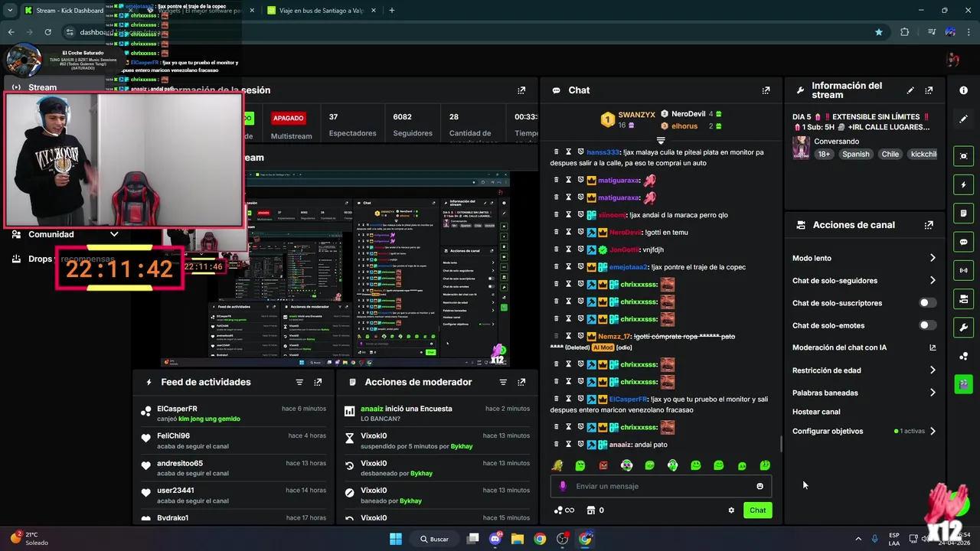Toggle the broadcast signal sidebar widget
Viewport: 980px width, 551px height.
[x=963, y=270]
